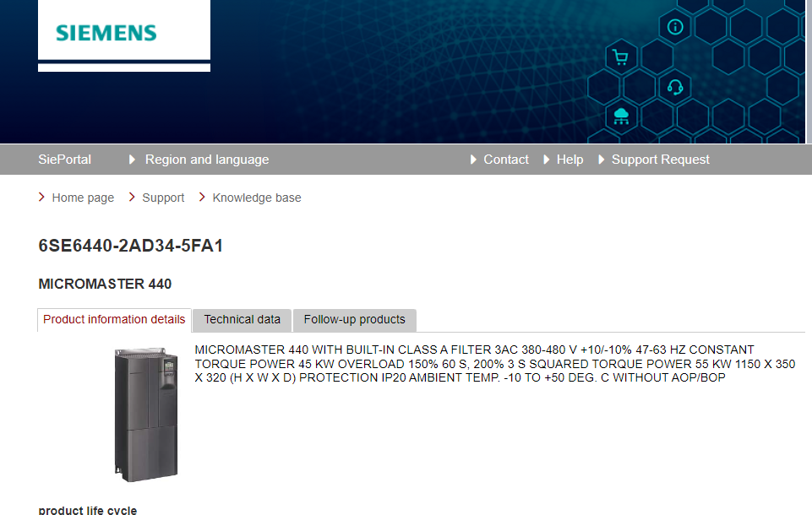Image resolution: width=812 pixels, height=515 pixels.
Task: Click the headset support icon
Action: tap(674, 87)
